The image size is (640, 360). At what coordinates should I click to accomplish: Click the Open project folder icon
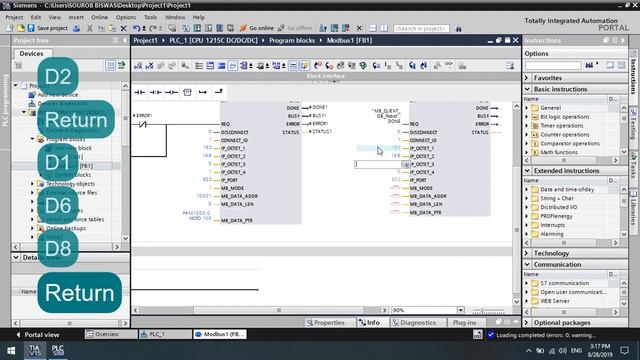coord(20,28)
